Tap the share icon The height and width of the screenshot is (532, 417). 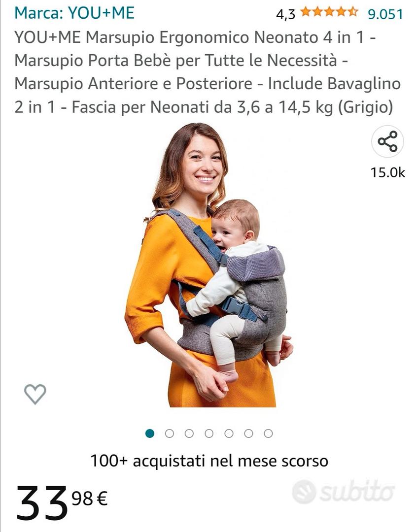click(387, 141)
